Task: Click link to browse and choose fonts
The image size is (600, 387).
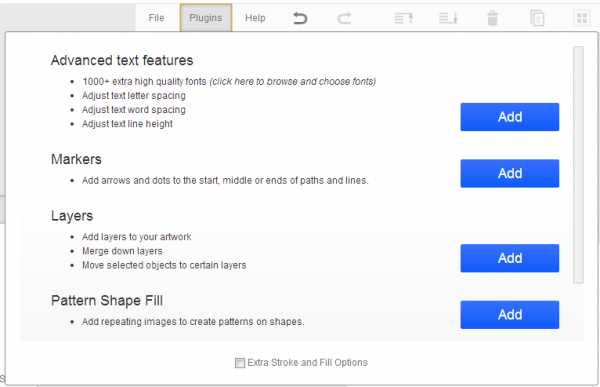Action: (293, 82)
